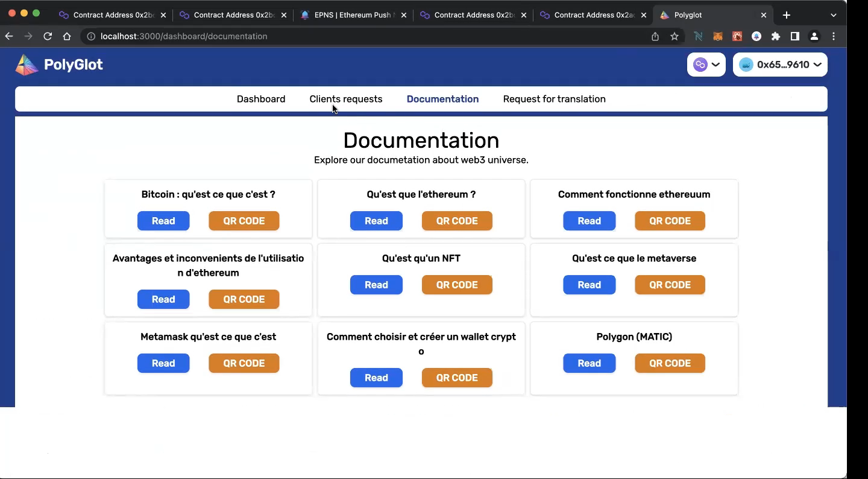868x479 pixels.
Task: Show QR CODE for Bitcoin article
Action: (244, 221)
